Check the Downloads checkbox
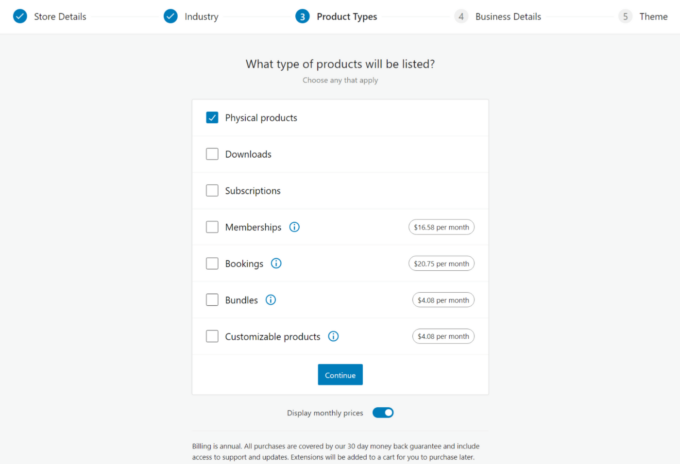680x464 pixels. (212, 154)
